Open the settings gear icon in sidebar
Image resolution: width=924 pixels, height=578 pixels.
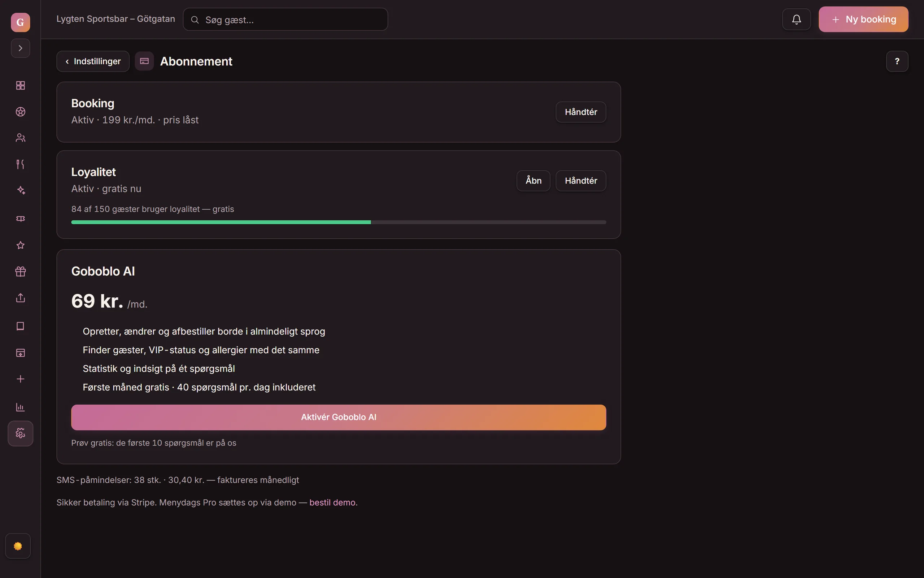(20, 433)
